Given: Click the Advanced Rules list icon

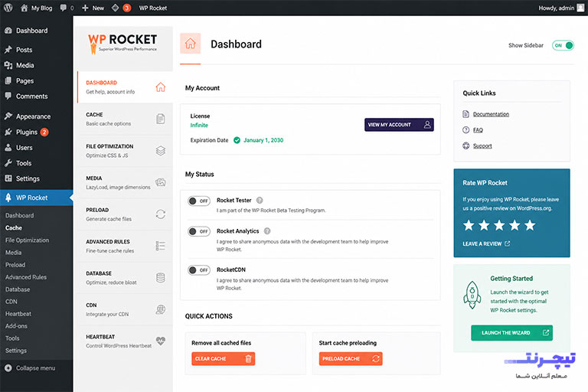Looking at the screenshot, I should [161, 246].
